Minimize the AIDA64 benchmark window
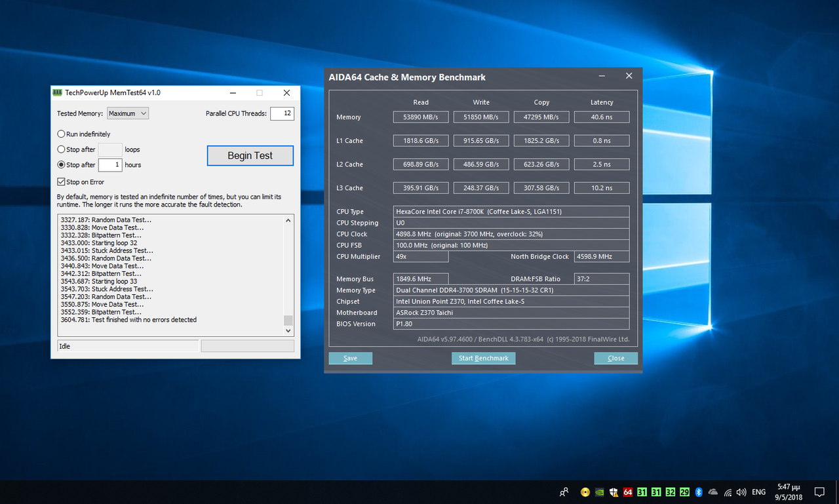 pyautogui.click(x=603, y=77)
